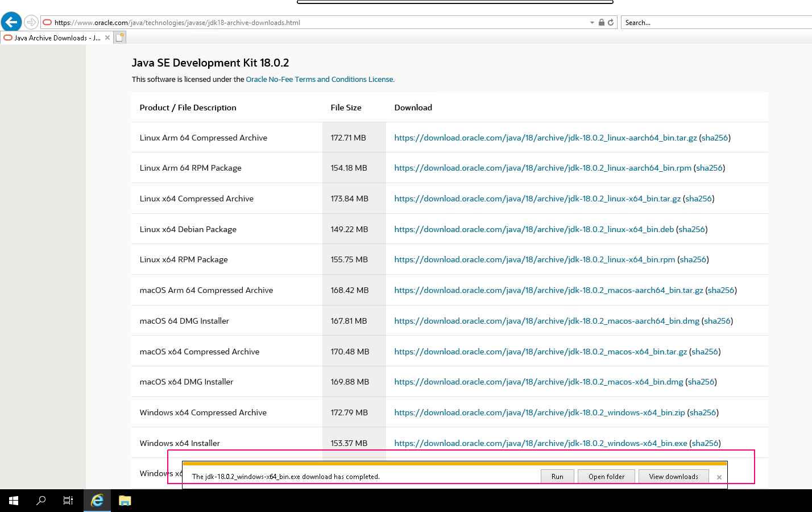Click the 'Java SE Development Kit 18.0.2' heading
812x512 pixels.
pos(210,63)
